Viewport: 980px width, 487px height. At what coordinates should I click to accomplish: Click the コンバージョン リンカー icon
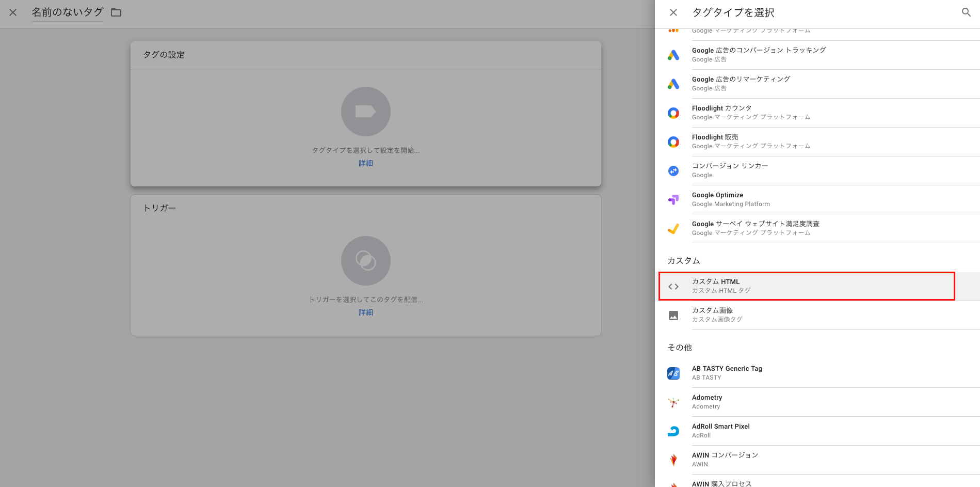point(673,170)
